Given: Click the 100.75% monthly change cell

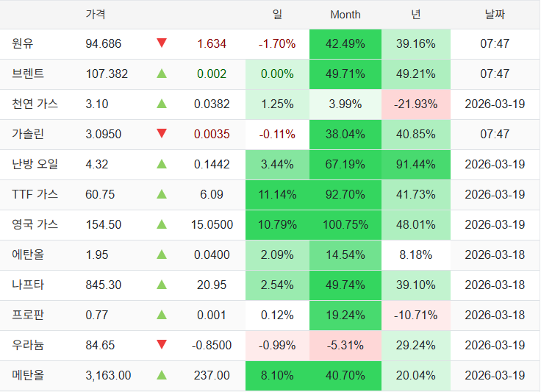Looking at the screenshot, I should coord(345,224).
